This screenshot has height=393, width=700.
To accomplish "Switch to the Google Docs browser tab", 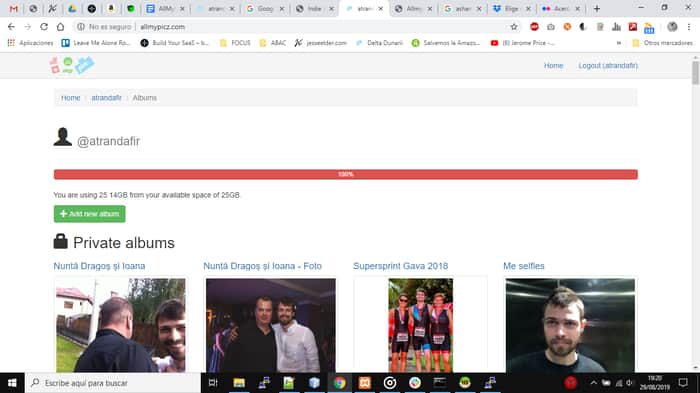I will pos(165,8).
